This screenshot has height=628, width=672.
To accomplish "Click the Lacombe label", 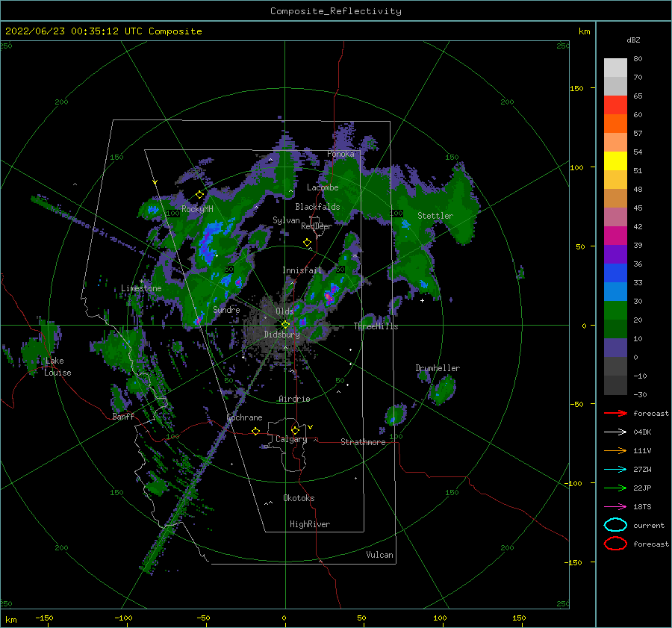I will tap(323, 187).
